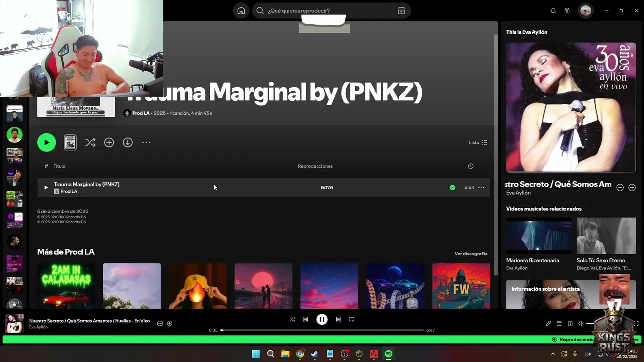Image resolution: width=644 pixels, height=362 pixels.
Task: Open File Explorer from taskbar
Action: pyautogui.click(x=285, y=354)
